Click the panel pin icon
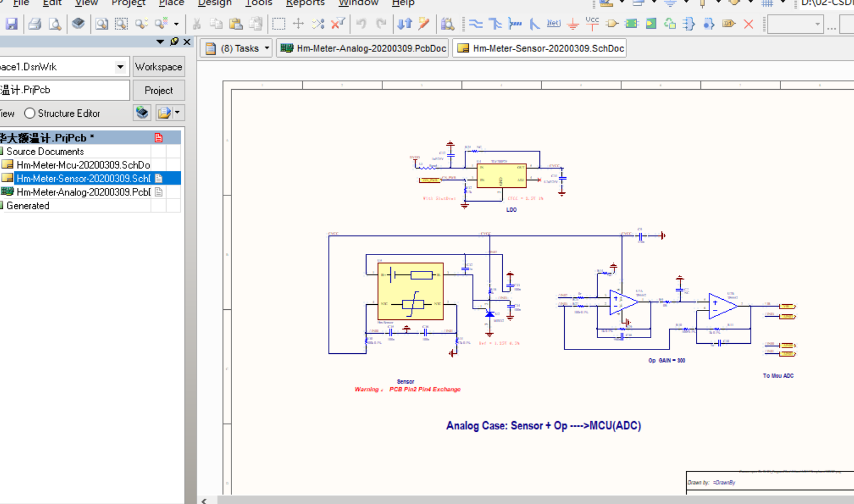The height and width of the screenshot is (504, 854). point(174,42)
